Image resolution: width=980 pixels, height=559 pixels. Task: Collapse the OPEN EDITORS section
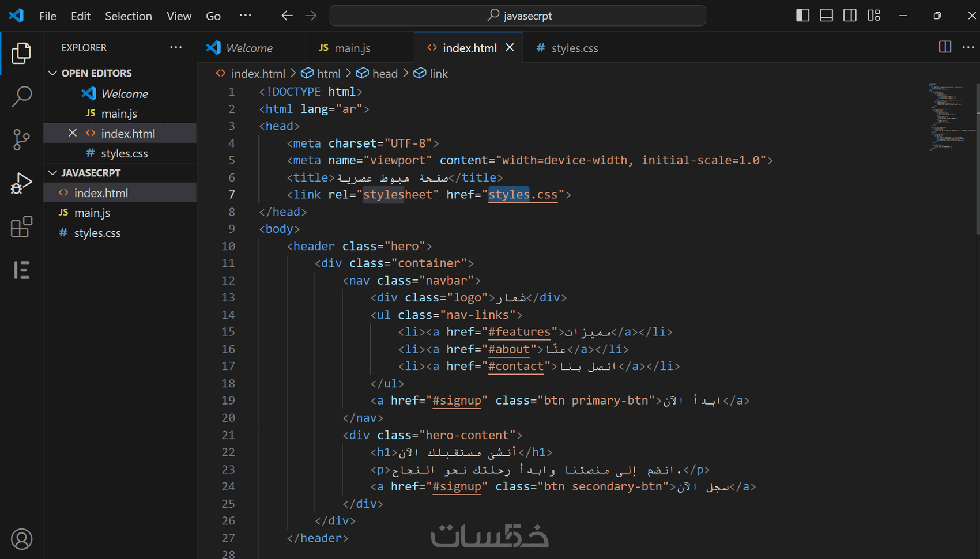pyautogui.click(x=53, y=73)
